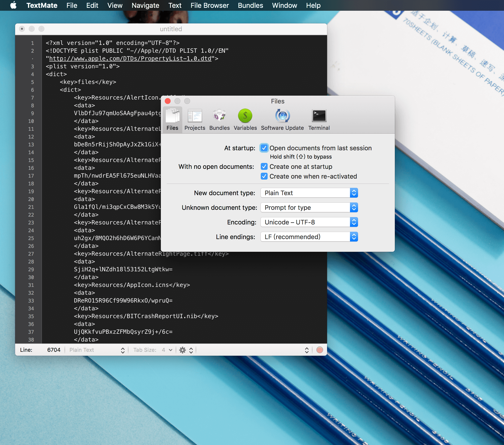
Task: Click the 'untitled' window title
Action: coord(171,29)
